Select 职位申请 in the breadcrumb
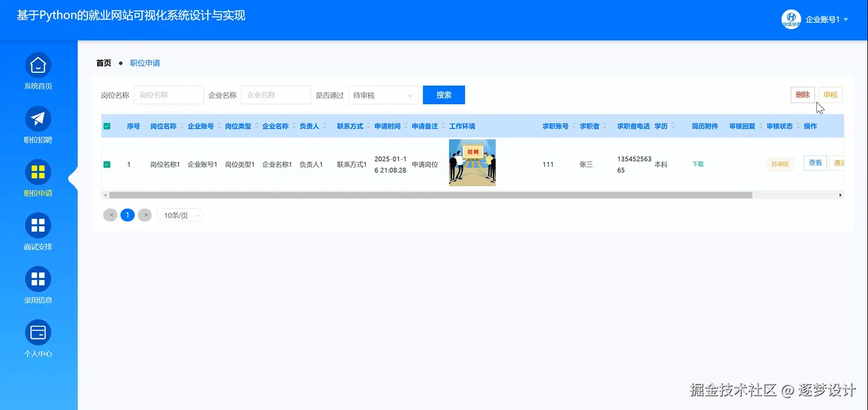 (145, 63)
